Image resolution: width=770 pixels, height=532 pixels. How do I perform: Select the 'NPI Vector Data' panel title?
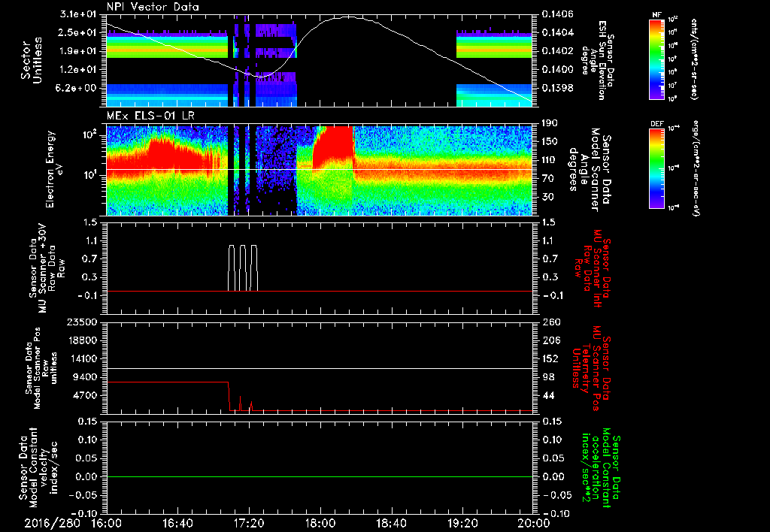point(153,7)
